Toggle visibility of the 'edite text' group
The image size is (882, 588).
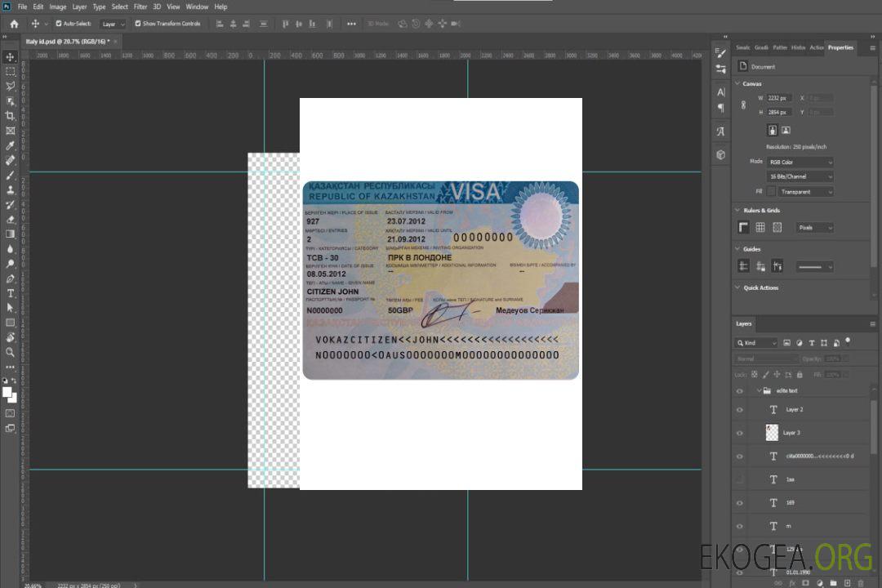tap(740, 391)
